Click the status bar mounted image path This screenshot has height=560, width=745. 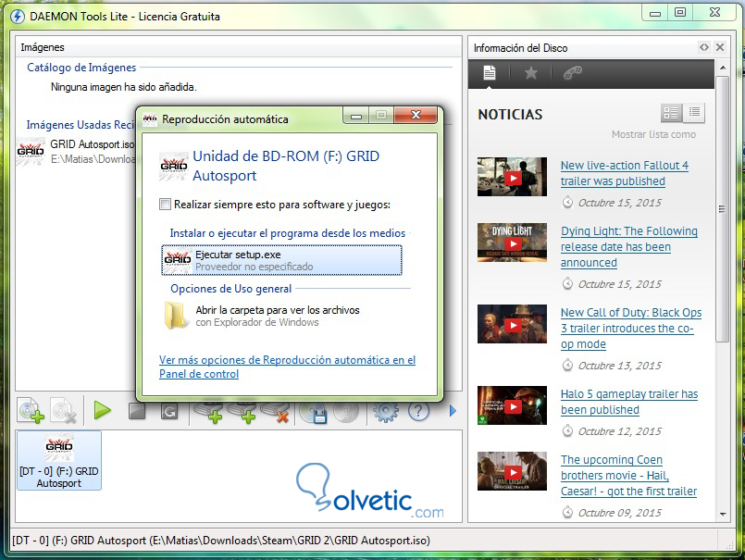click(221, 541)
